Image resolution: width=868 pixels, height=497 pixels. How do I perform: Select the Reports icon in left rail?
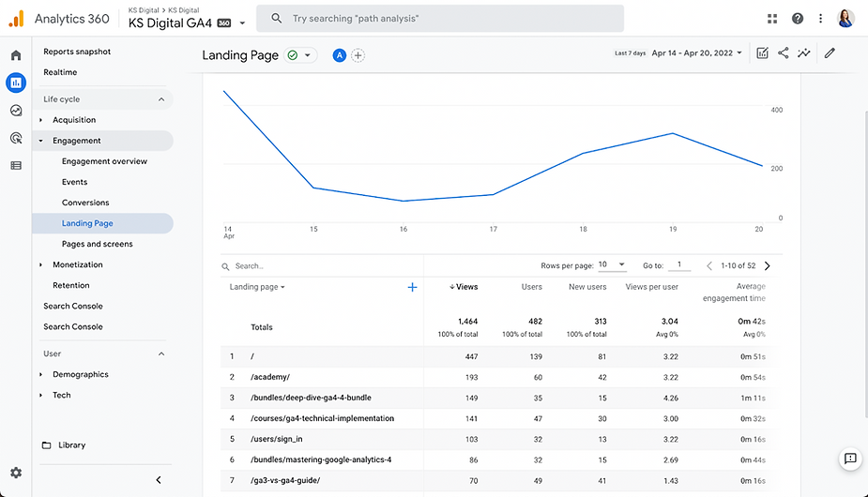point(16,83)
